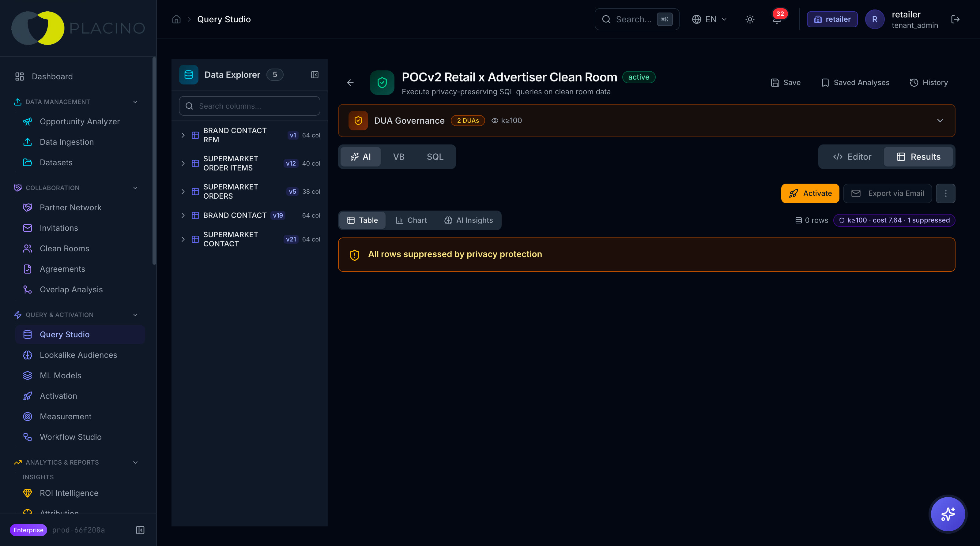This screenshot has height=546, width=980.
Task: Select the AI Insights tab
Action: [468, 220]
